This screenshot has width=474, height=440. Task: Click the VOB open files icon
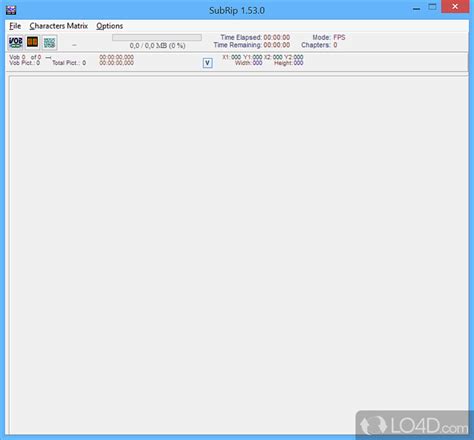coord(15,42)
